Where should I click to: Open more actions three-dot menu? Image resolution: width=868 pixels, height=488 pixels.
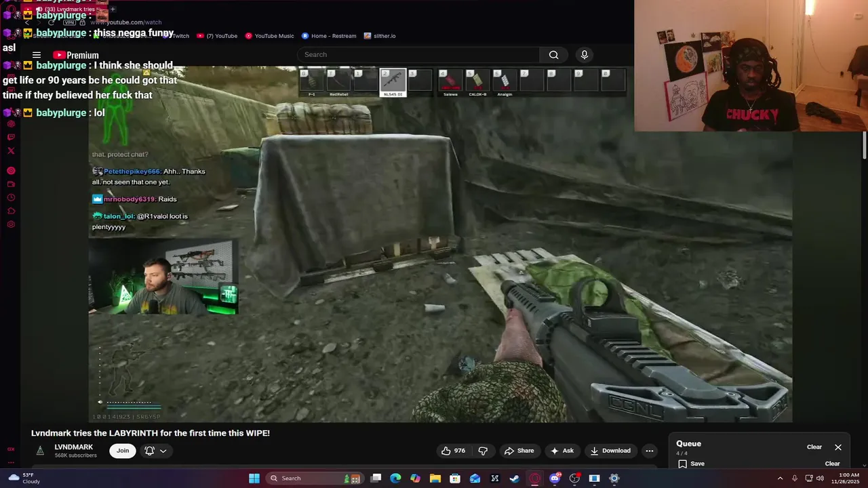[649, 451]
